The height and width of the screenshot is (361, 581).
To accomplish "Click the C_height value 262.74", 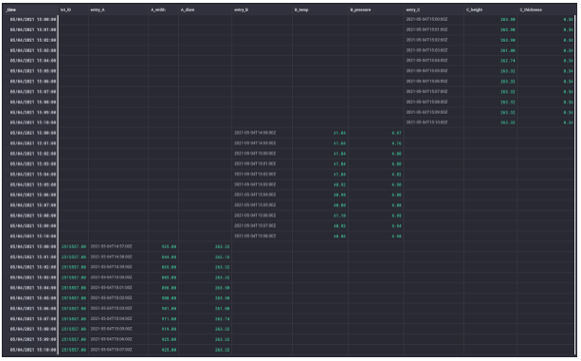I will [508, 61].
